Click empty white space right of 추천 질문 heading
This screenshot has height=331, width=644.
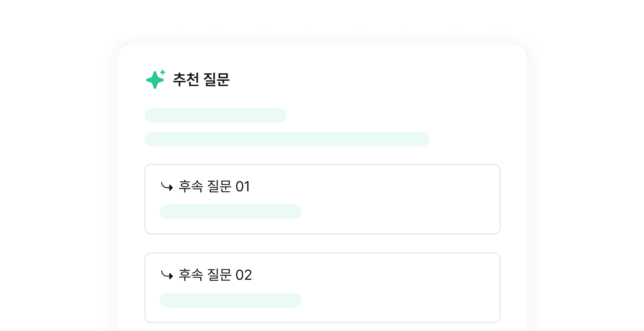pos(368,79)
